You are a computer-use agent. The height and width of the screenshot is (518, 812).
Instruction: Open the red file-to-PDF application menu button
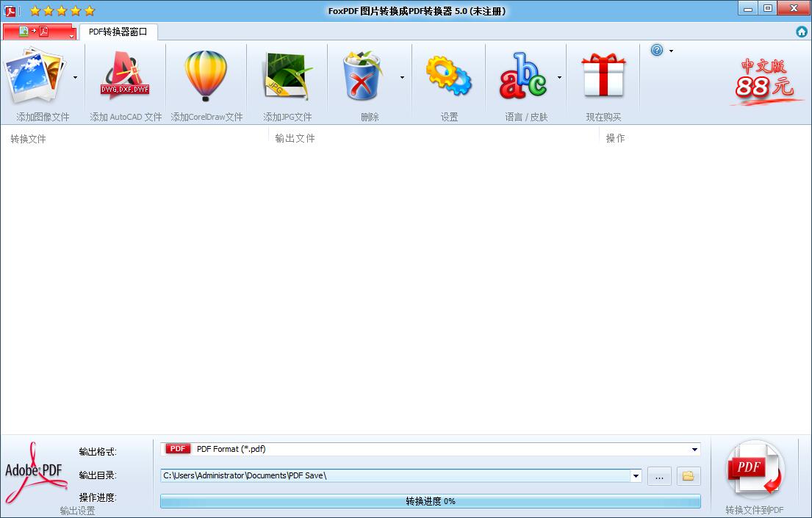pos(40,32)
